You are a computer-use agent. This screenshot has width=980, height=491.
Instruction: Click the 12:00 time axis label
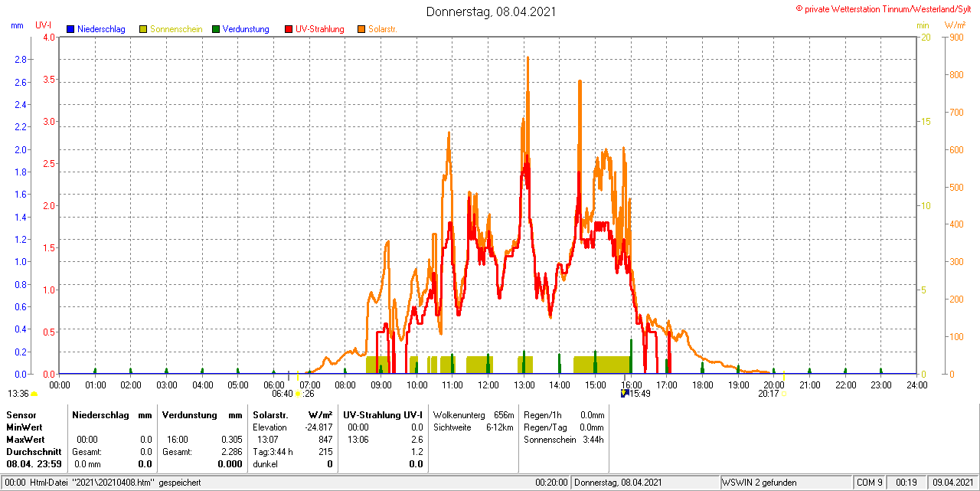click(x=488, y=385)
